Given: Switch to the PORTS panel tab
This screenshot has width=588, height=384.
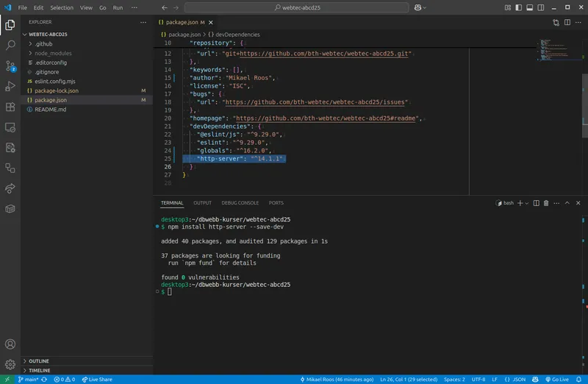Looking at the screenshot, I should tap(276, 203).
